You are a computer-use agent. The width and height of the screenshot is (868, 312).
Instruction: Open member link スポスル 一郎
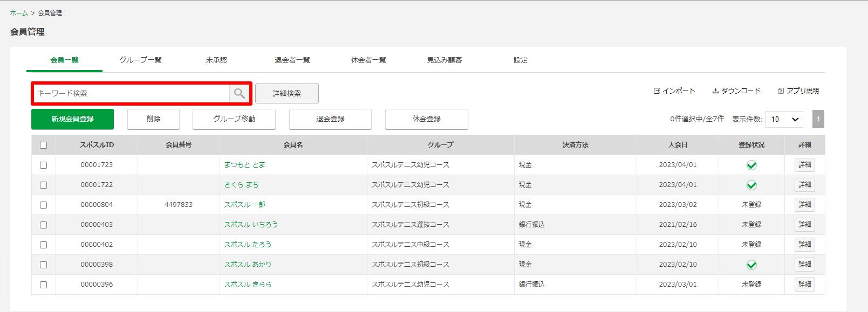point(245,205)
